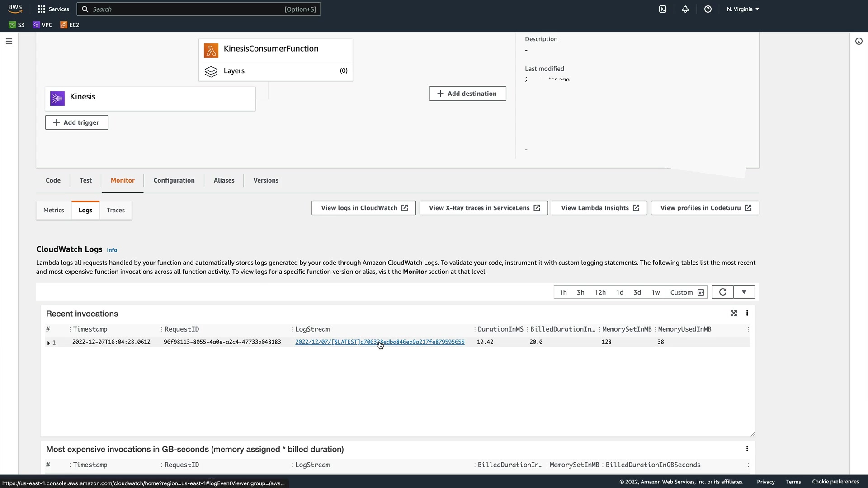The image size is (868, 488).
Task: Enlarge the Recent invocations widget
Action: [734, 313]
